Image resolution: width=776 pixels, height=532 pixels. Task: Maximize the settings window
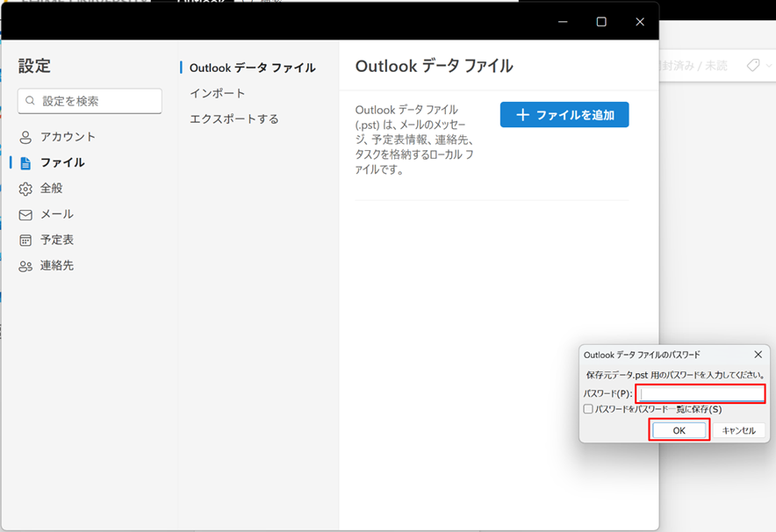click(x=601, y=22)
